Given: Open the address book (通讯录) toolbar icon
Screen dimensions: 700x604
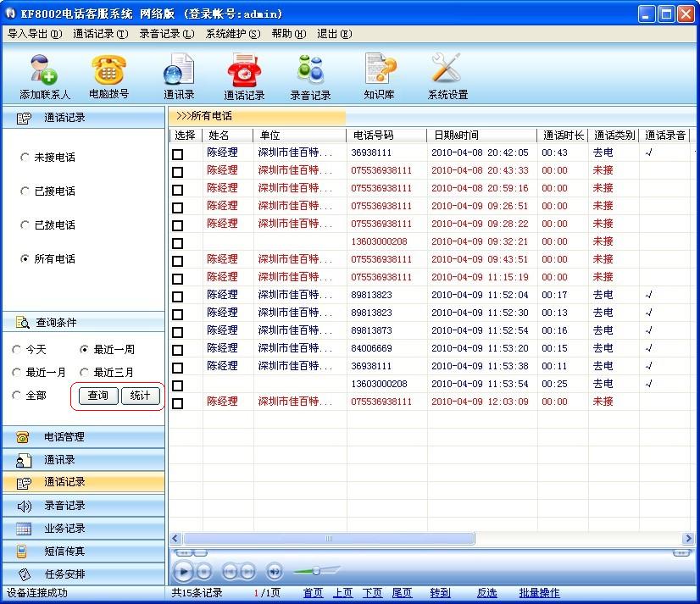Looking at the screenshot, I should (x=179, y=76).
